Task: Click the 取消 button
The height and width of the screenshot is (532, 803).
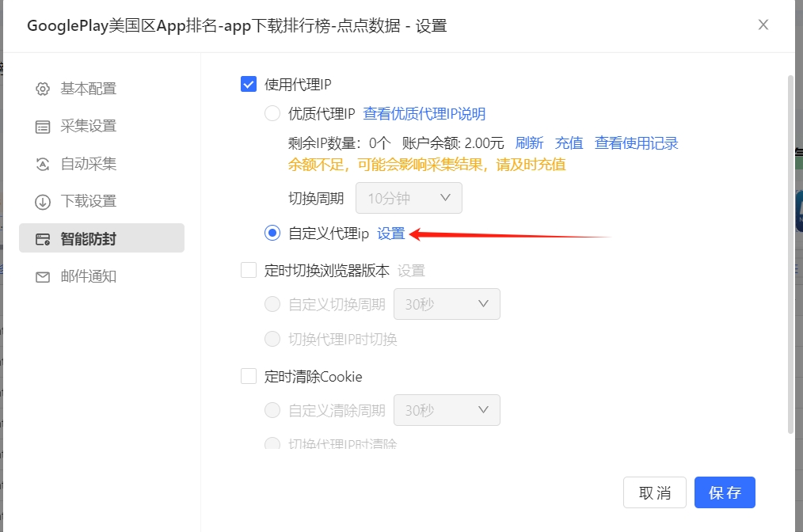Action: point(654,492)
